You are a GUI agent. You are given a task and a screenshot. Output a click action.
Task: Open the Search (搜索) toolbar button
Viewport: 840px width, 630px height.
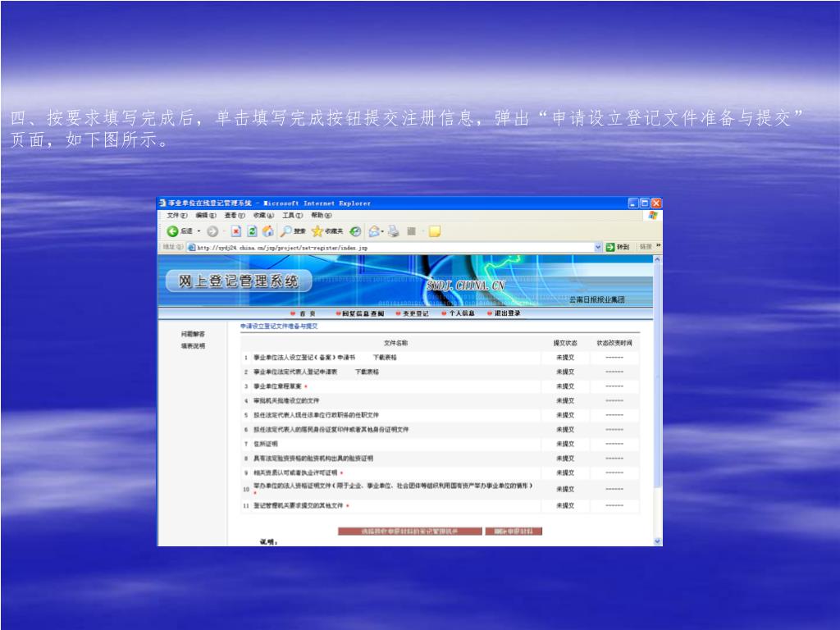(x=293, y=231)
